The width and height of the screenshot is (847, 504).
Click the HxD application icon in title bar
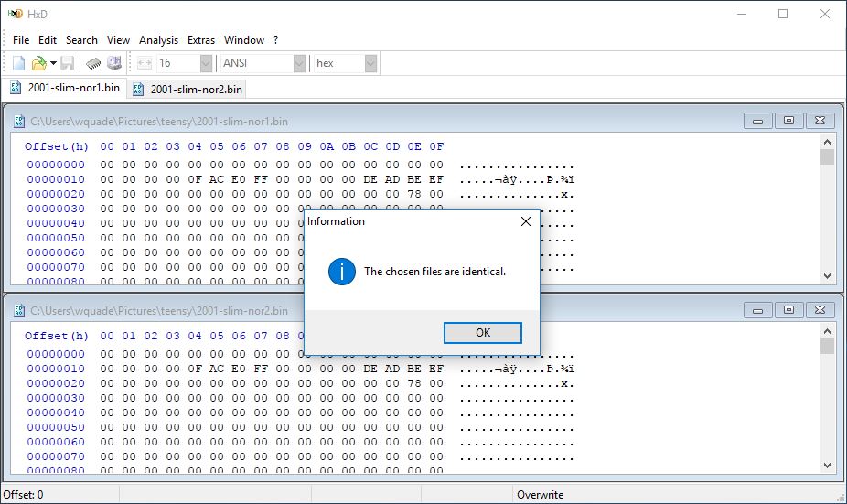[16, 14]
